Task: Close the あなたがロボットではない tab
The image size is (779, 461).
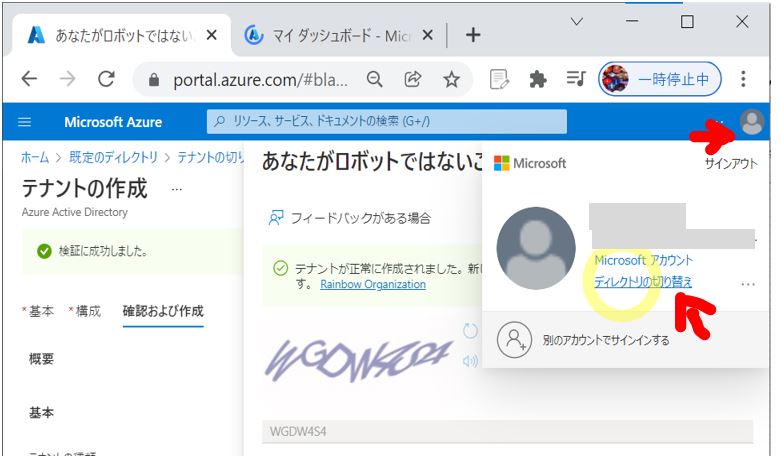Action: tap(211, 35)
